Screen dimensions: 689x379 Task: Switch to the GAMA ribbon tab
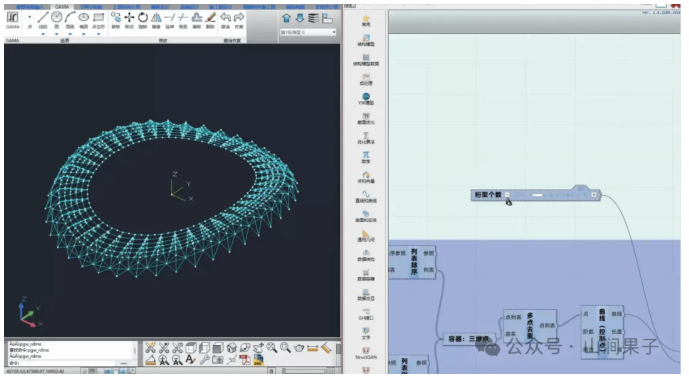click(x=62, y=7)
